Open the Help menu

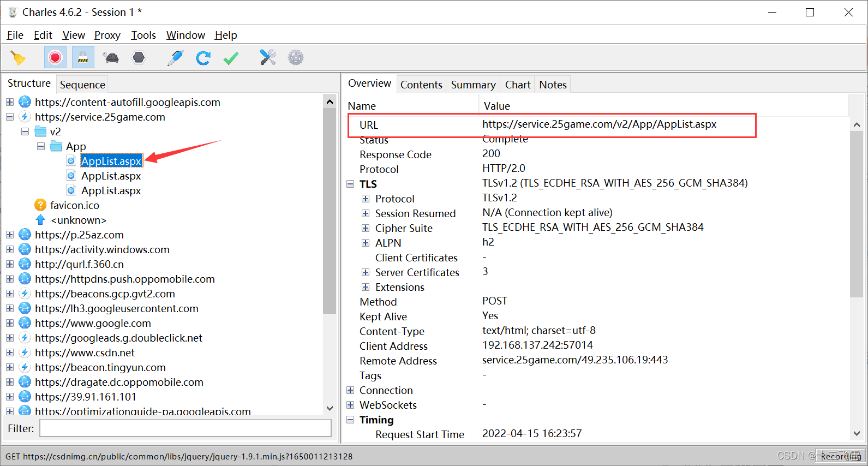click(226, 35)
